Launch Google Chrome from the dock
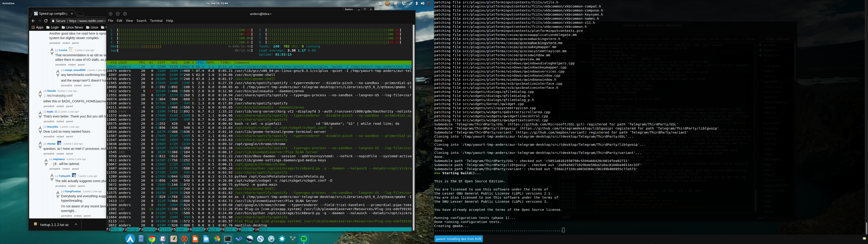 pyautogui.click(x=152, y=239)
